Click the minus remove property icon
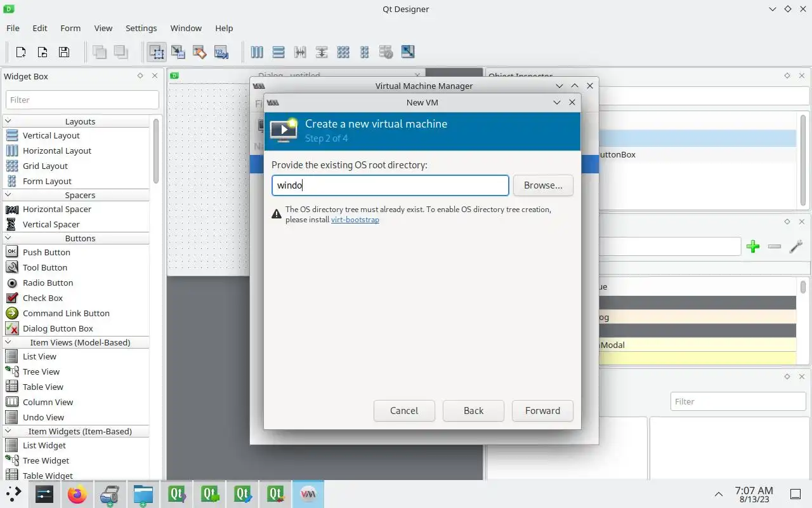Image resolution: width=812 pixels, height=508 pixels. 774,246
